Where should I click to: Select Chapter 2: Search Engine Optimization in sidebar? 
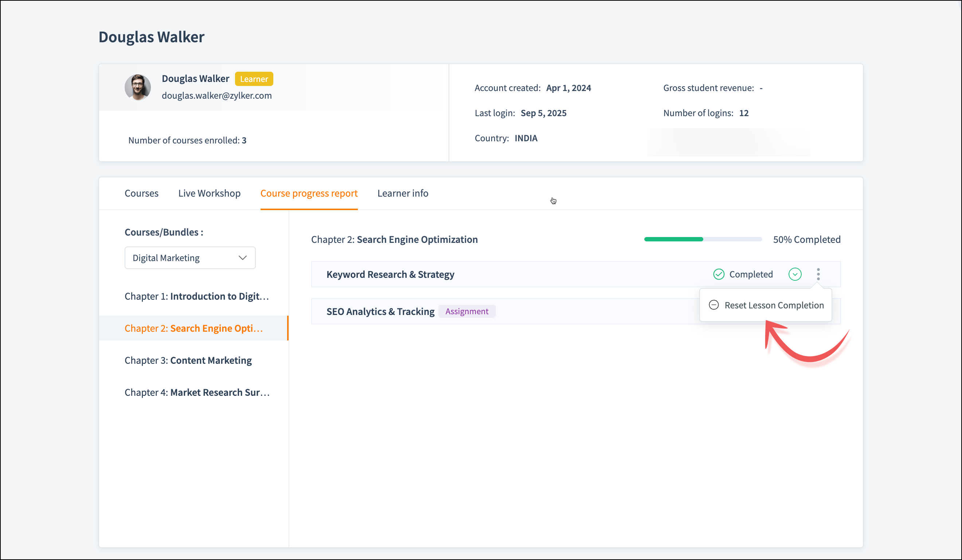point(193,328)
